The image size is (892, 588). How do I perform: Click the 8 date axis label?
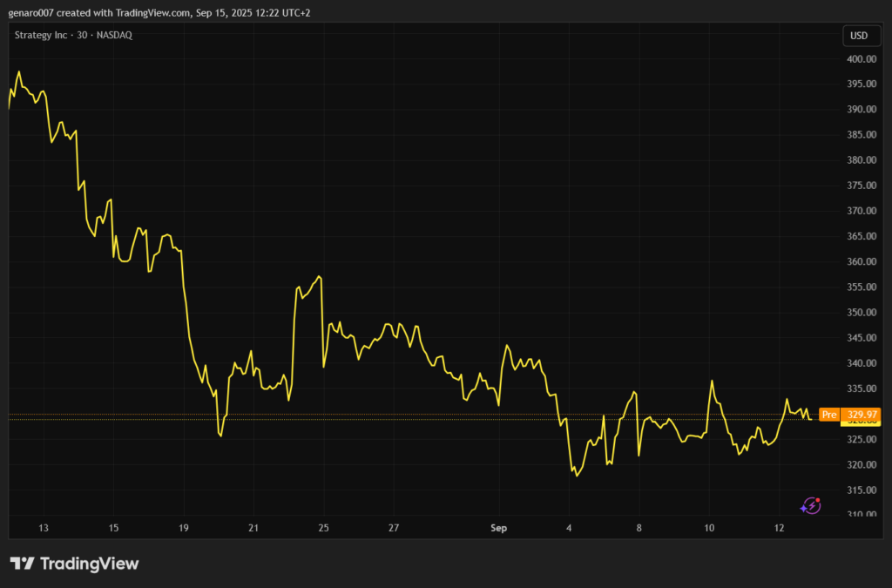[x=639, y=528]
